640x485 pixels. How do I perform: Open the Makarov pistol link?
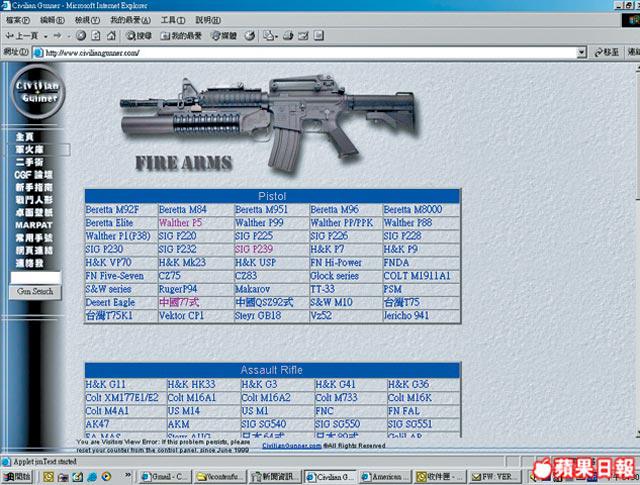[x=252, y=289]
